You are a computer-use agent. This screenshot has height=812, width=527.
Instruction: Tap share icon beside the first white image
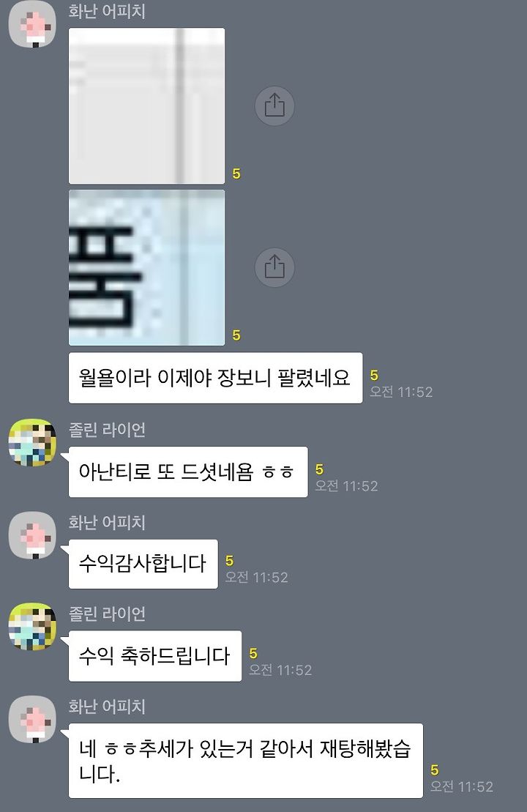click(274, 105)
